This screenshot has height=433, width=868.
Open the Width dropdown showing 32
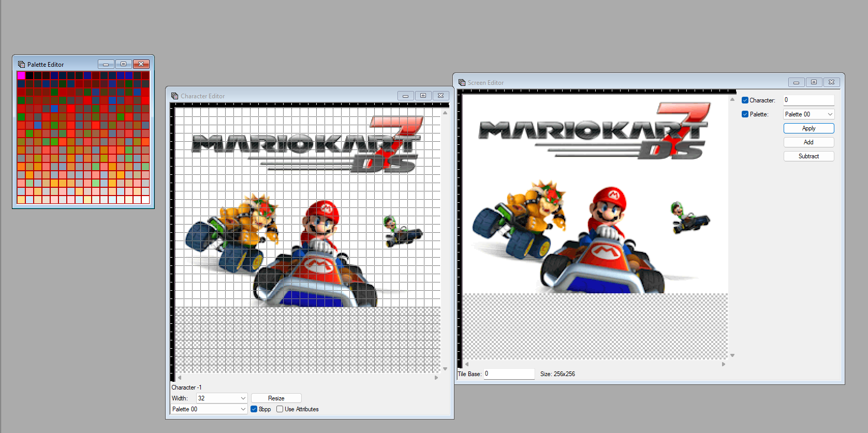[x=222, y=398]
